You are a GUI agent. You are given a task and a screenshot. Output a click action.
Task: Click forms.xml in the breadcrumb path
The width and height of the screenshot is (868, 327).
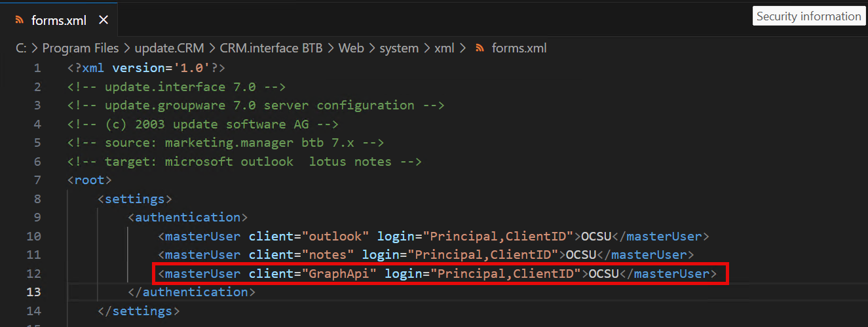tap(519, 48)
